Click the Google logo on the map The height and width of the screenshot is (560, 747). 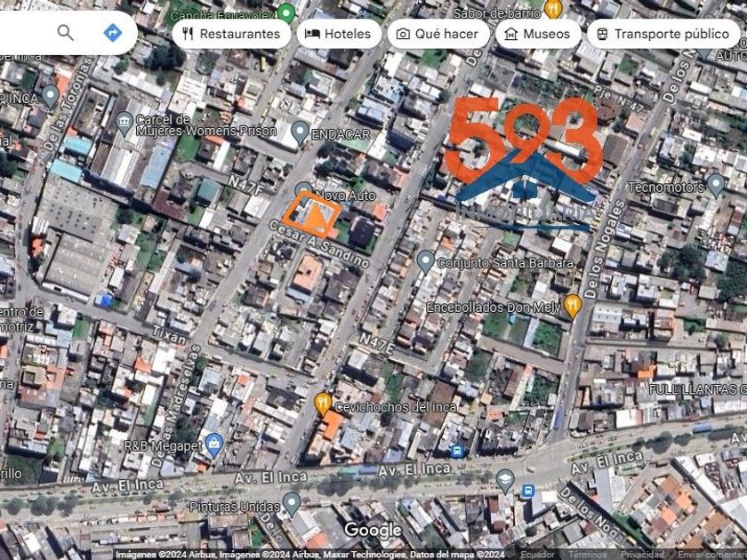373,530
